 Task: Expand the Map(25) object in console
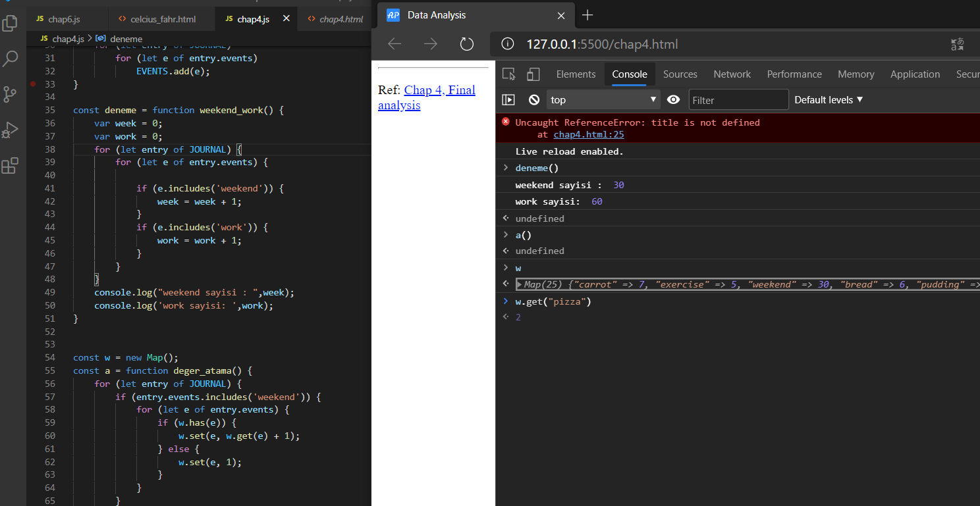[519, 284]
